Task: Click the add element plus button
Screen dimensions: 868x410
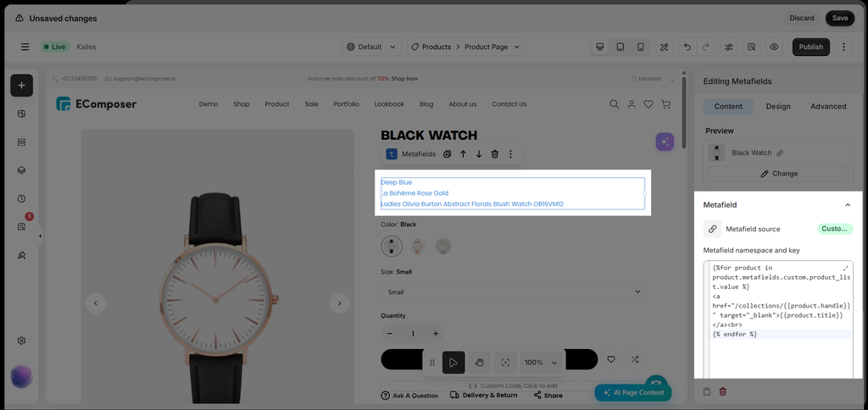Action: pos(21,86)
